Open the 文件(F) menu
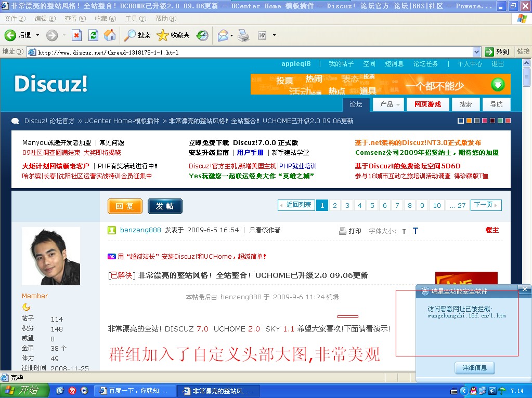The width and height of the screenshot is (532, 398). [15, 19]
